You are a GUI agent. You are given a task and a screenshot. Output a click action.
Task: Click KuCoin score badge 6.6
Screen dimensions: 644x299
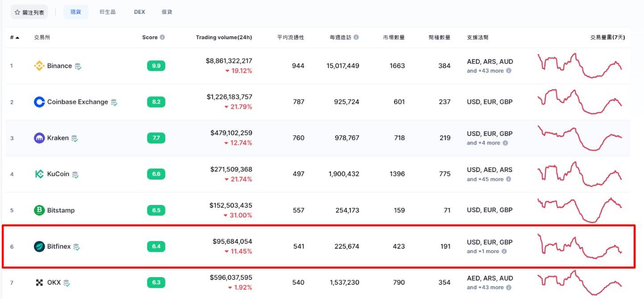156,174
